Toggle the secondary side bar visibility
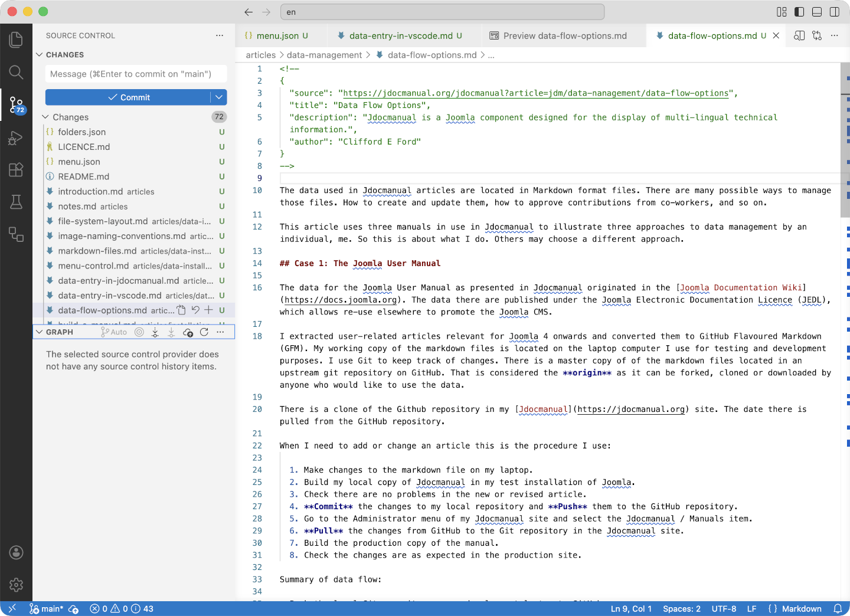The height and width of the screenshot is (616, 850). coord(835,12)
